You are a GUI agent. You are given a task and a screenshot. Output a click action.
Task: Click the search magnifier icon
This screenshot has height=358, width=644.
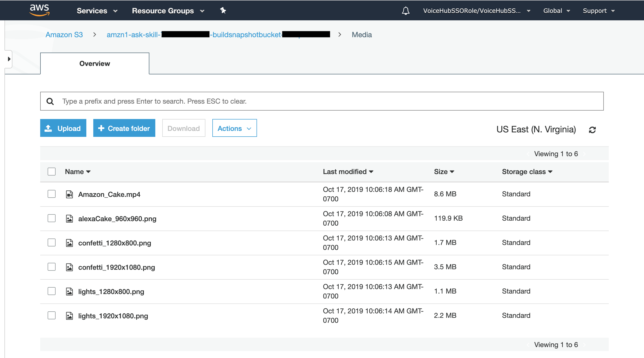click(x=50, y=101)
